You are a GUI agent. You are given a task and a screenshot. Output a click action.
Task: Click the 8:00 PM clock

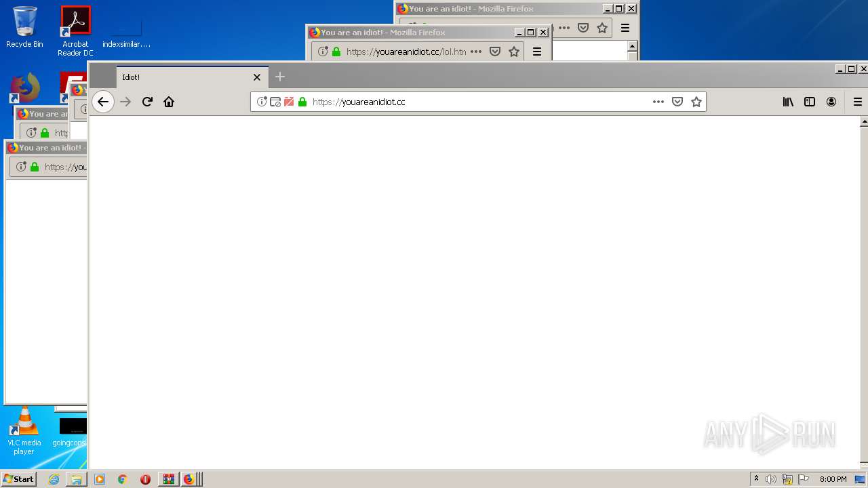coord(833,479)
